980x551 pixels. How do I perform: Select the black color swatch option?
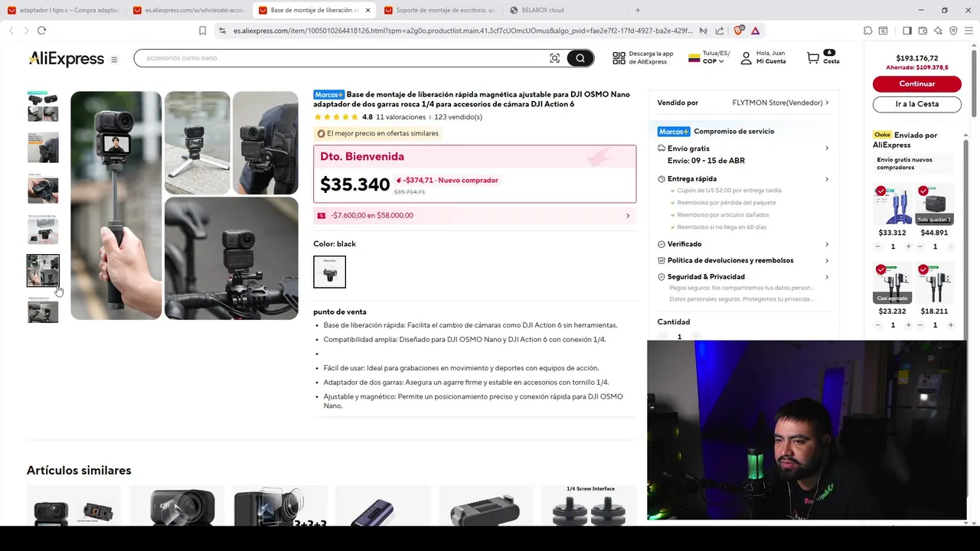pyautogui.click(x=329, y=272)
